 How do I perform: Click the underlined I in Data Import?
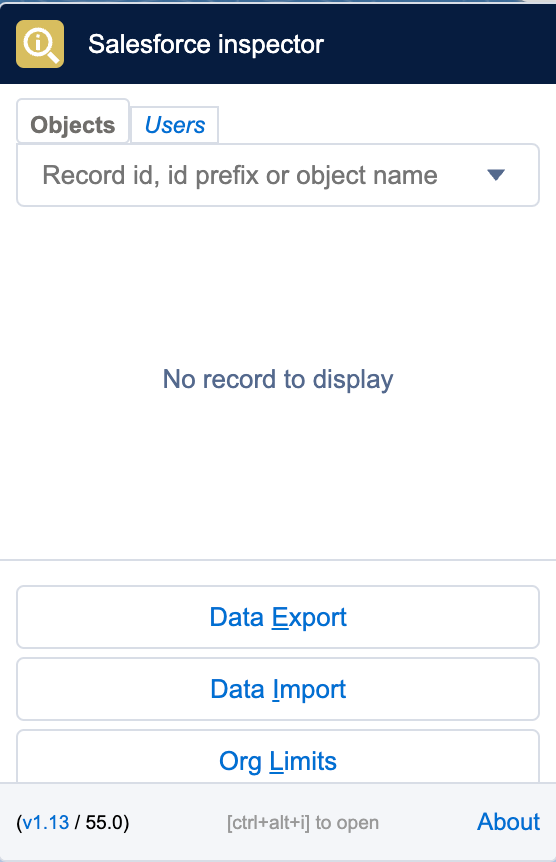point(276,689)
